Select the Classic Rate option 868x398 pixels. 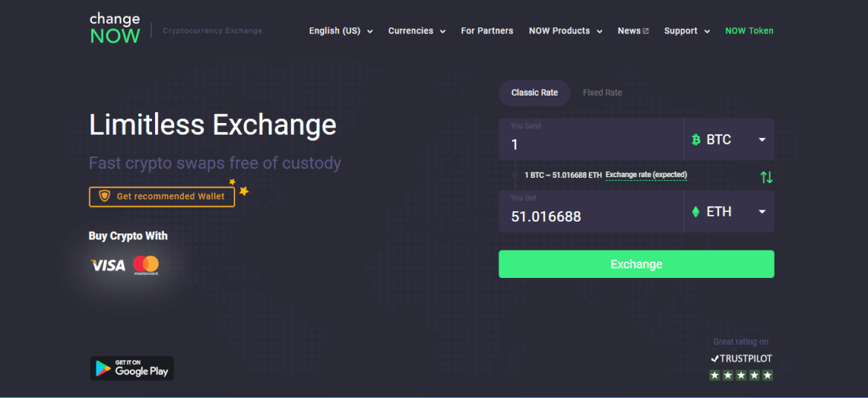pyautogui.click(x=534, y=93)
